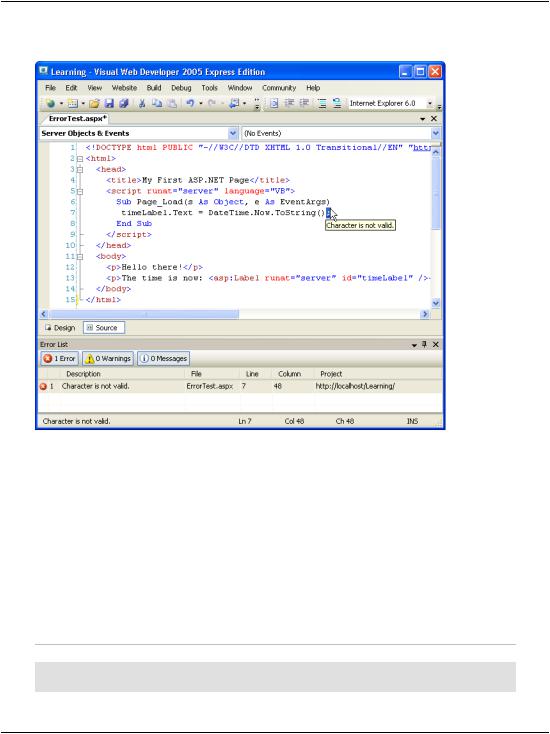Open the Community menu
The height and width of the screenshot is (734, 550).
pos(279,88)
